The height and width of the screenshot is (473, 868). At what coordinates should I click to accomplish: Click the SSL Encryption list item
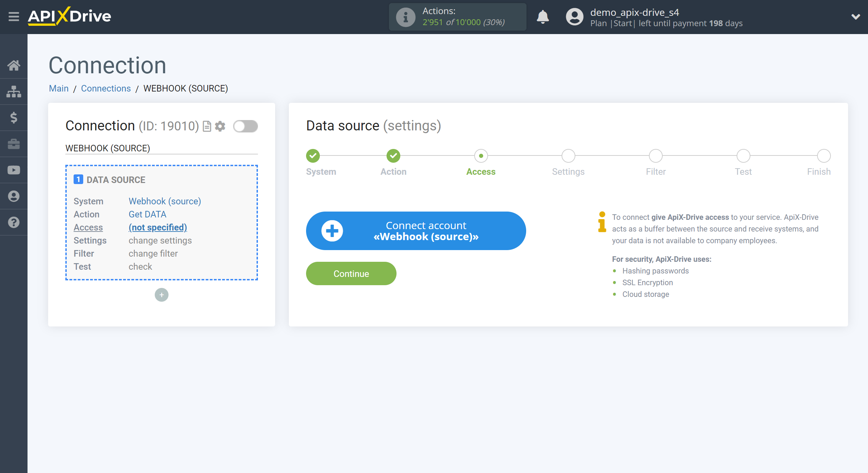tap(648, 282)
